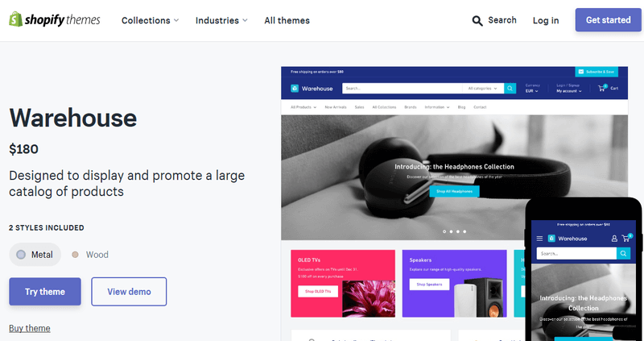
Task: Open All themes menu item
Action: pyautogui.click(x=287, y=20)
